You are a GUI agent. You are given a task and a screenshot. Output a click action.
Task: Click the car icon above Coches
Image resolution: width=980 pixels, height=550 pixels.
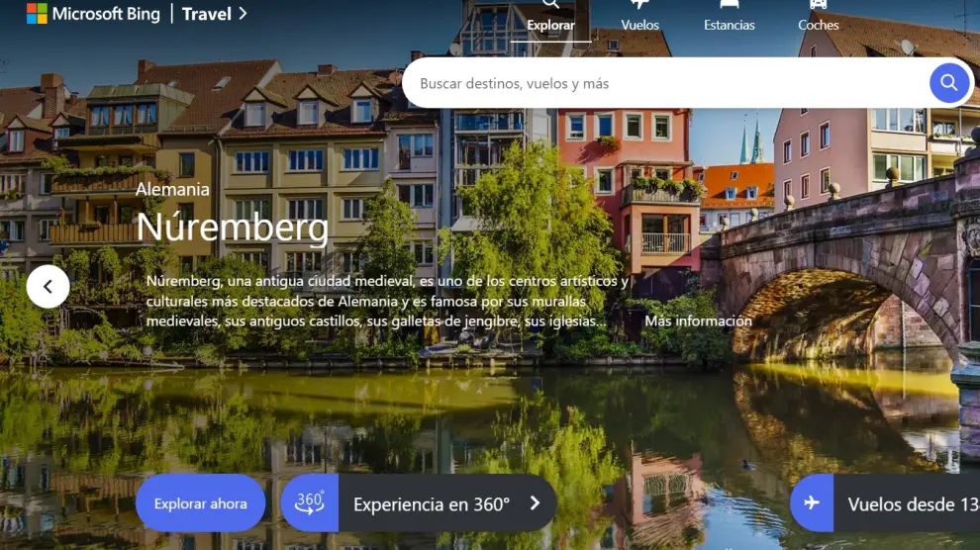[818, 4]
